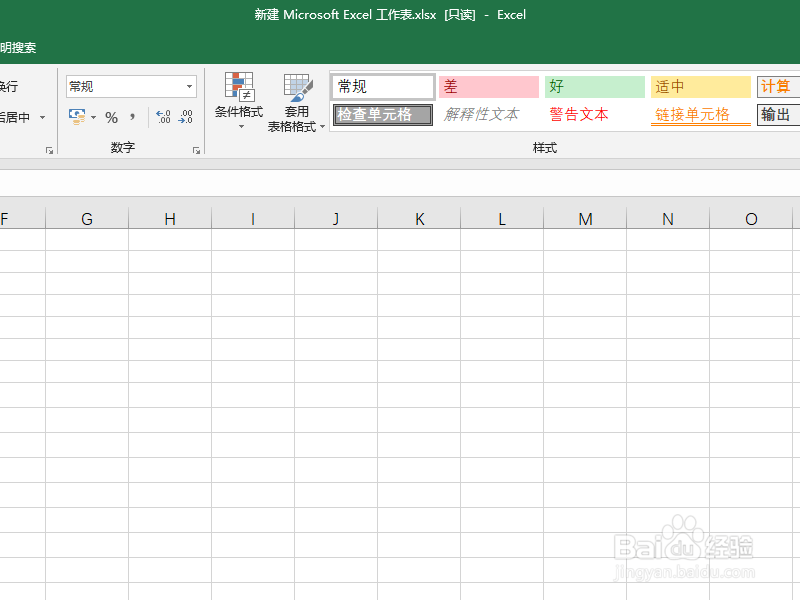Image resolution: width=800 pixels, height=600 pixels.
Task: Expand the Conditional Formatting dropdown arrow
Action: (241, 127)
